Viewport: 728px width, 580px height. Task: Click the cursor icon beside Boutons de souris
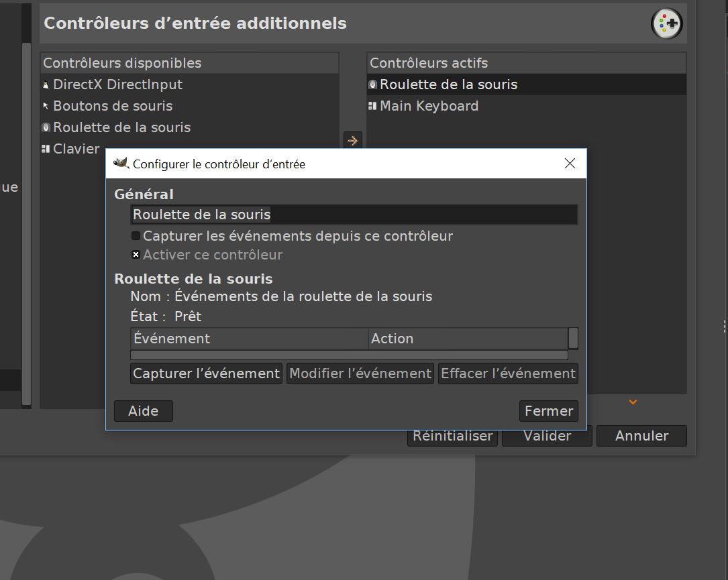46,106
